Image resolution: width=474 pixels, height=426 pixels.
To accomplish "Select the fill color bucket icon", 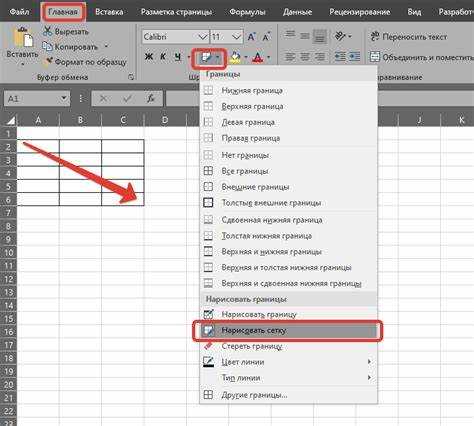I will (235, 58).
